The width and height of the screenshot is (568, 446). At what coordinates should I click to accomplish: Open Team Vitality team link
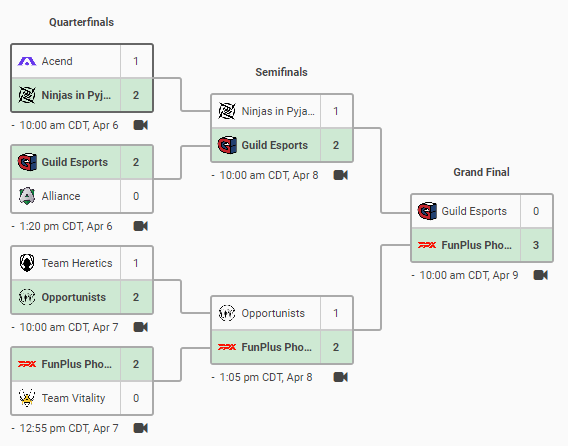point(73,398)
